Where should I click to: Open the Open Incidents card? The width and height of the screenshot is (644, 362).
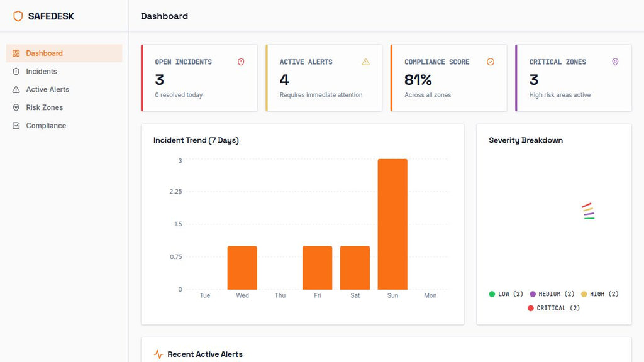(x=199, y=77)
